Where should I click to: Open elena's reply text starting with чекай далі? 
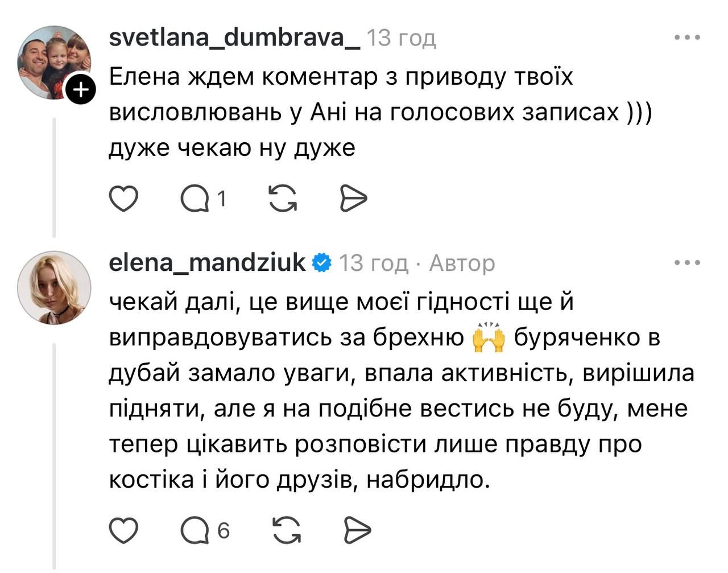click(398, 391)
